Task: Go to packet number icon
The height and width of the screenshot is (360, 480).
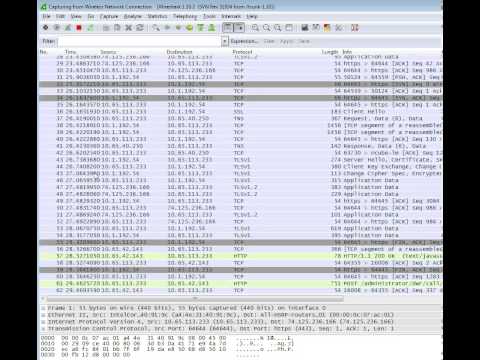Action: 189,28
